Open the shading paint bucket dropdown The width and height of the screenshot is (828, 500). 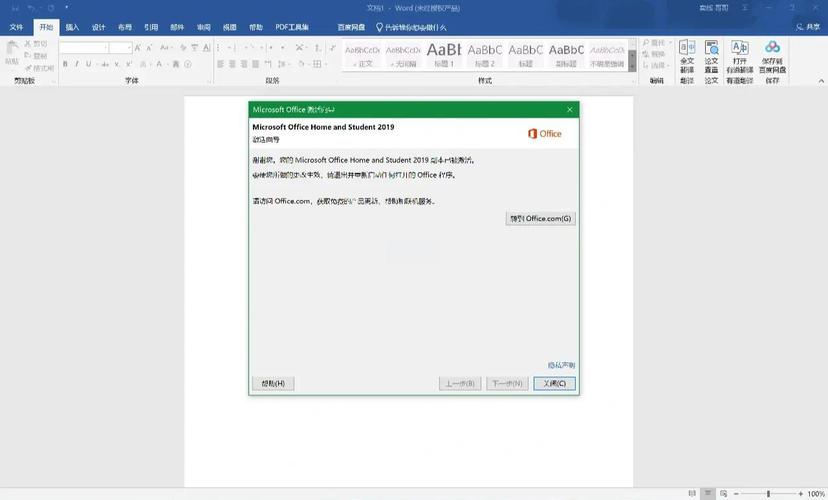coord(304,64)
